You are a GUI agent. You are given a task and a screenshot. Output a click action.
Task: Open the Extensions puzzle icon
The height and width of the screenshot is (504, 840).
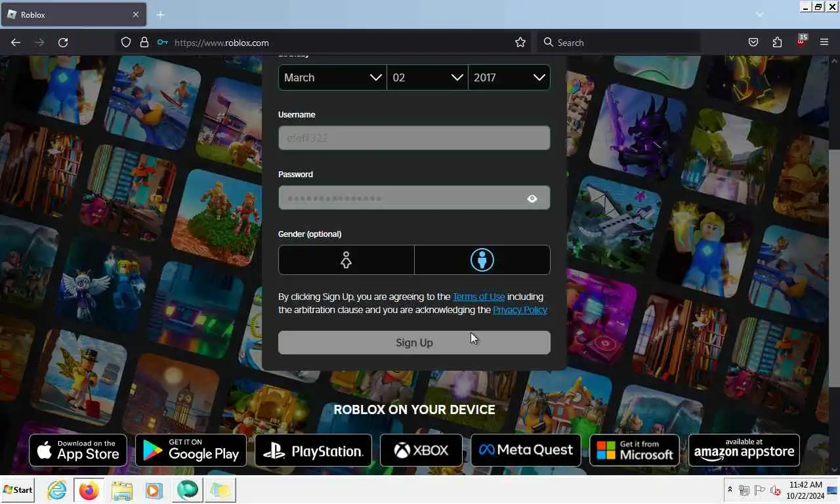[x=777, y=43]
